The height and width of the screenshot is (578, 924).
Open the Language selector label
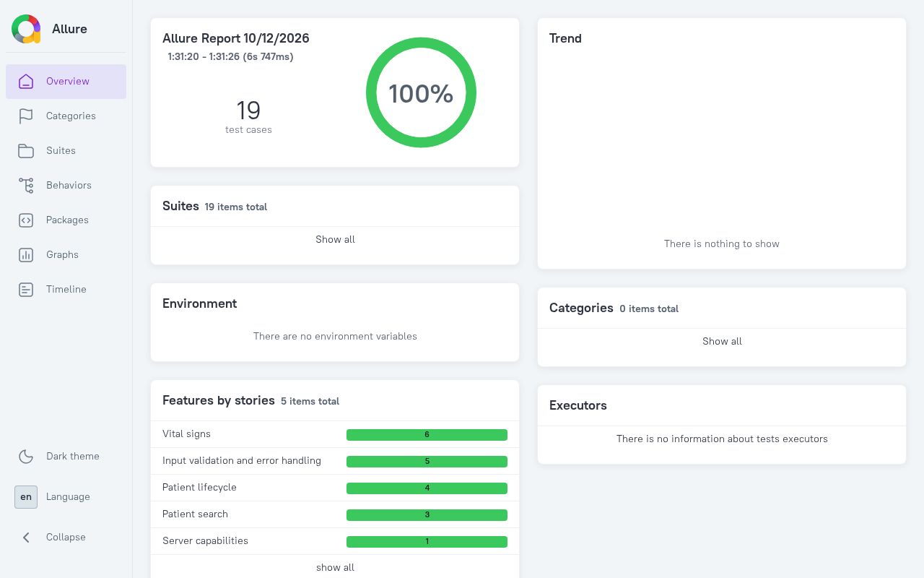[68, 496]
